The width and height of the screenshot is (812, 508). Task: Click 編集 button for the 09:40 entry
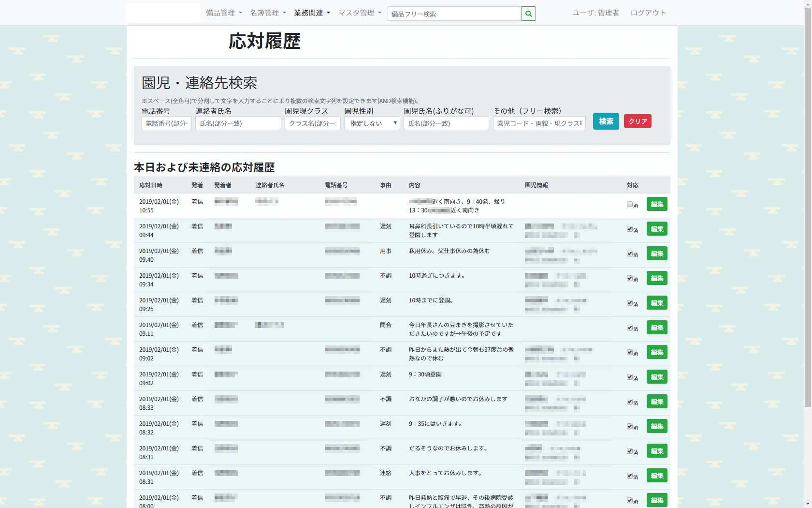657,254
